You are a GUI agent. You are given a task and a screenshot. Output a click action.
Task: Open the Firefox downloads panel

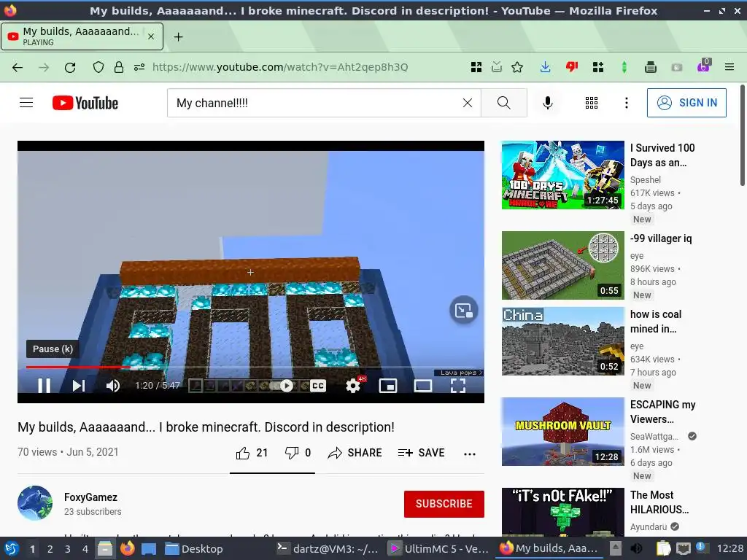pyautogui.click(x=546, y=67)
